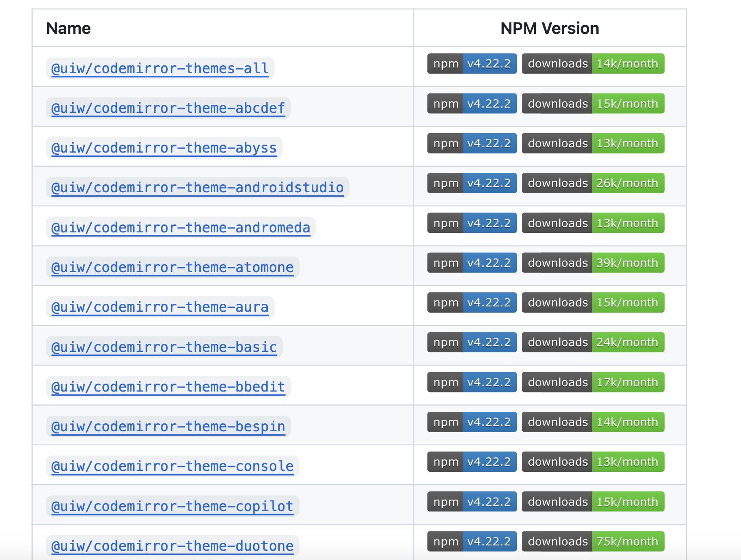This screenshot has height=560, width=741.
Task: Open the @uiw/codemirror-theme-bbedit link
Action: click(x=167, y=387)
